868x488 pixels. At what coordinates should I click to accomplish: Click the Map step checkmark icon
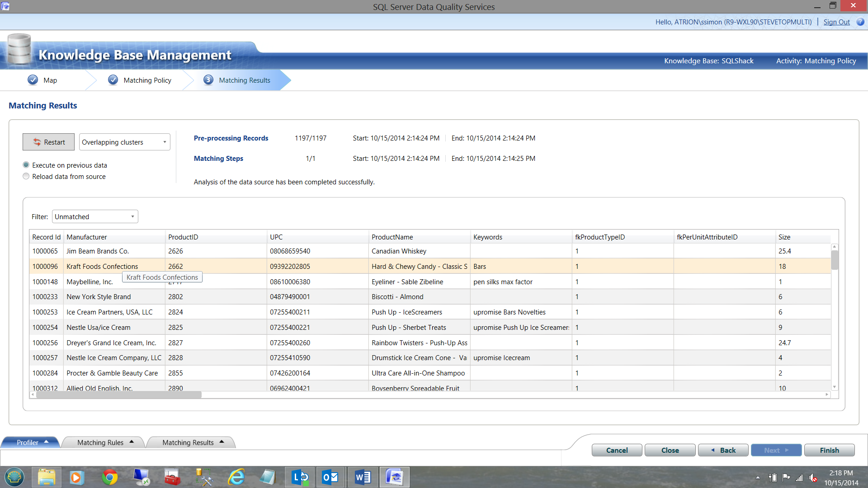[x=33, y=80]
